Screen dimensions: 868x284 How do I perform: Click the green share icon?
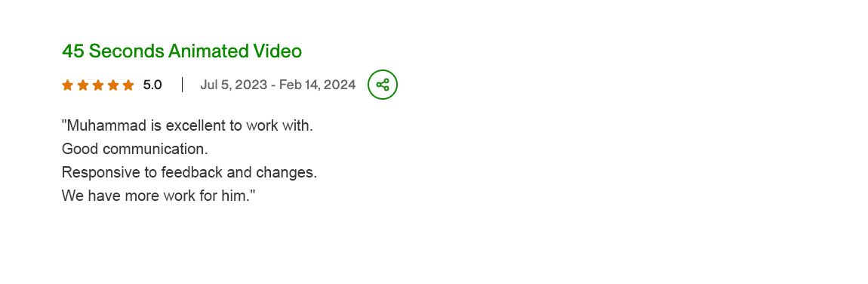click(383, 85)
